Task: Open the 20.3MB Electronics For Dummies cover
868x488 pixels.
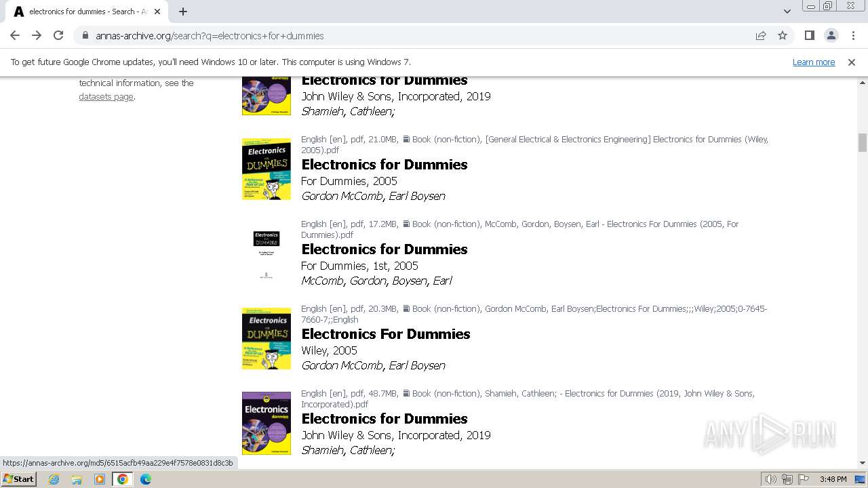Action: pyautogui.click(x=267, y=338)
